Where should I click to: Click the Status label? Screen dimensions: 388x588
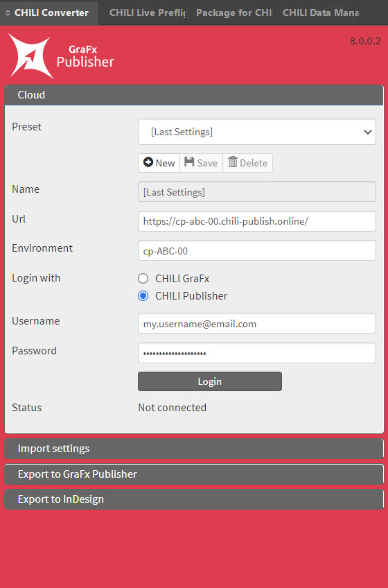coord(26,408)
